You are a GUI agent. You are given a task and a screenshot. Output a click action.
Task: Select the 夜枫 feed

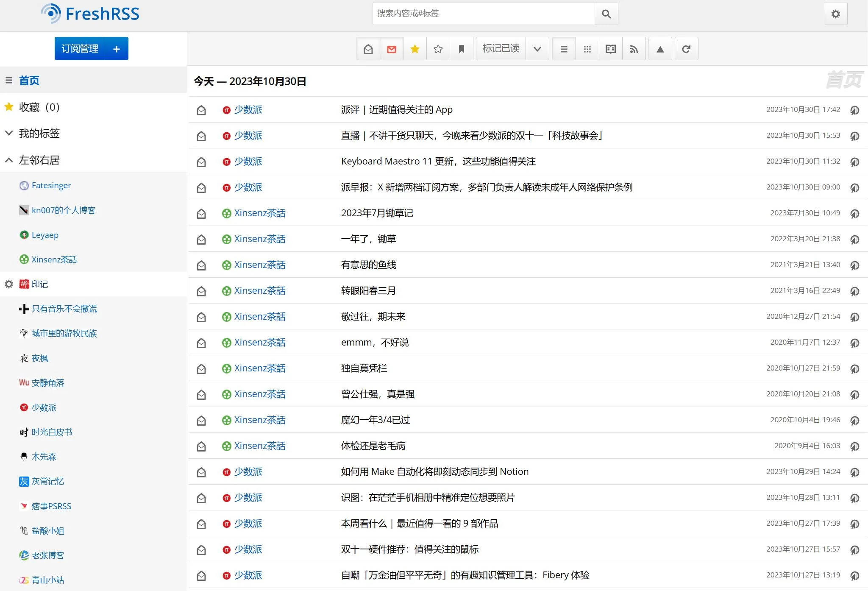point(40,358)
